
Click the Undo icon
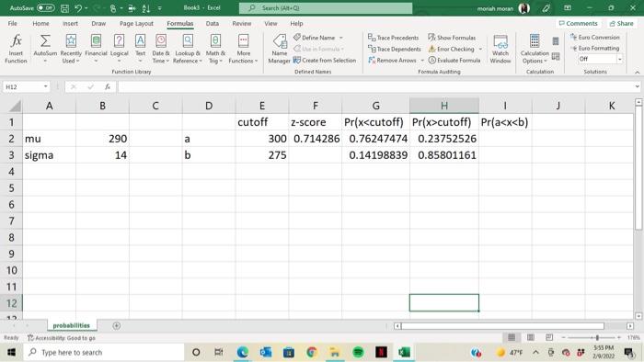[x=78, y=7]
